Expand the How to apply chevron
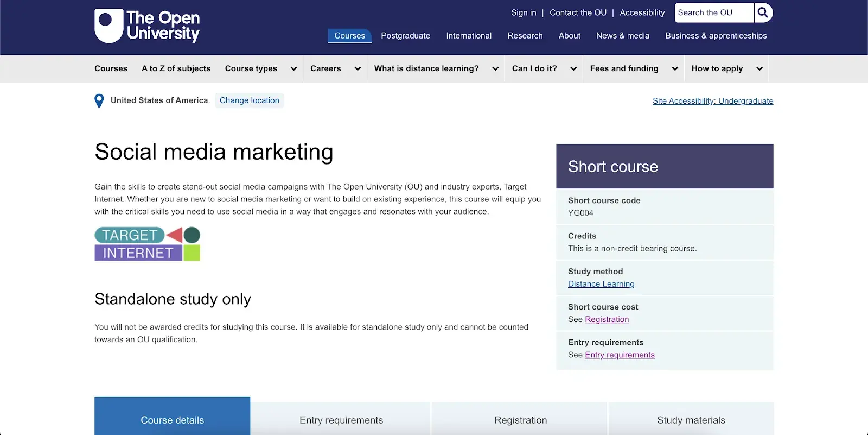868x435 pixels. coord(759,69)
